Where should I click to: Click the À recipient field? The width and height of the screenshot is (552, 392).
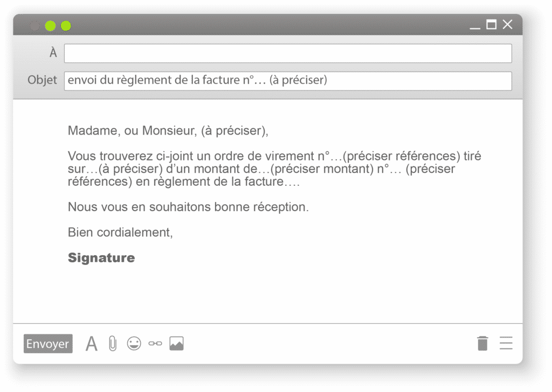pos(288,53)
